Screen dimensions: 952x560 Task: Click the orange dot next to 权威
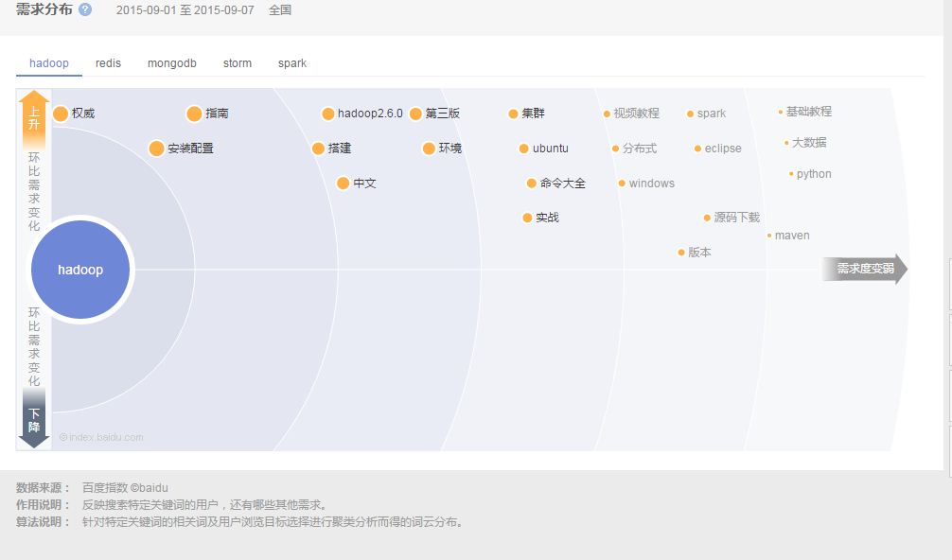click(61, 114)
